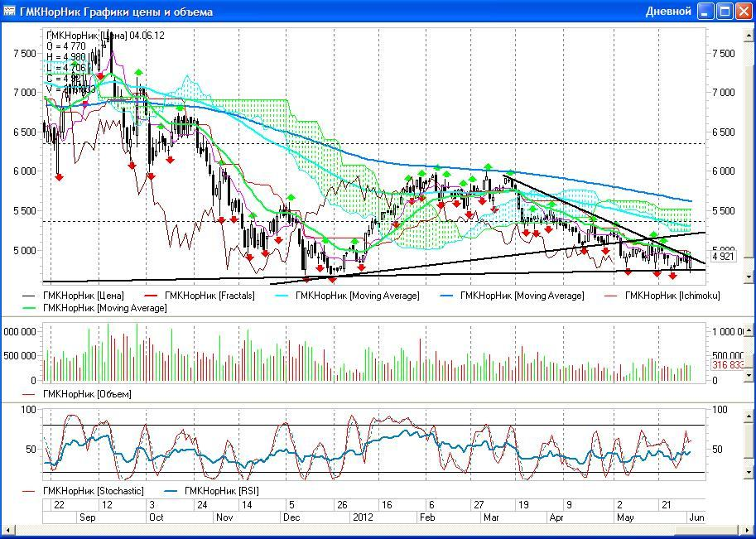Maximize the ГМКНорНик chart window
Viewport: 756px width, 539px height.
[x=725, y=11]
